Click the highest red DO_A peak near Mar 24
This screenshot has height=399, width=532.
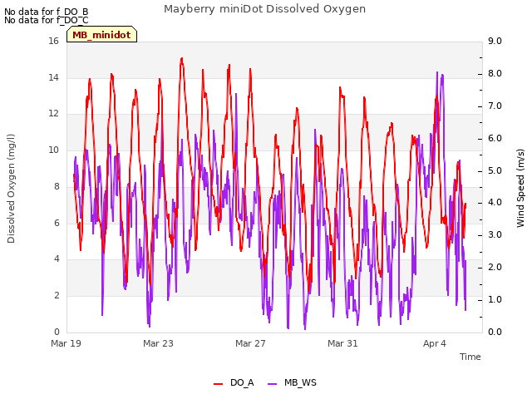pos(182,59)
